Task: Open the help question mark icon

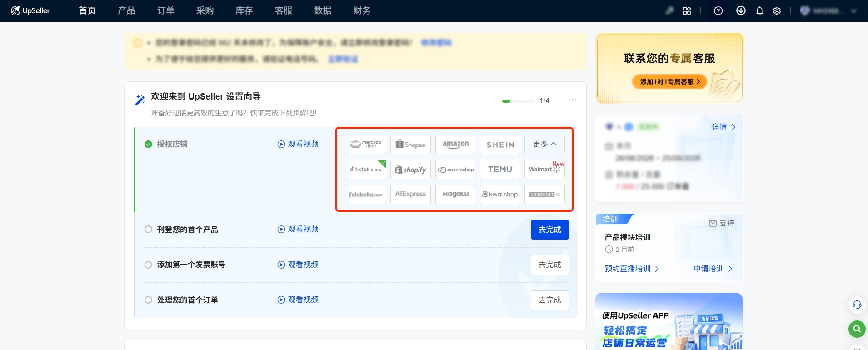Action: click(718, 10)
